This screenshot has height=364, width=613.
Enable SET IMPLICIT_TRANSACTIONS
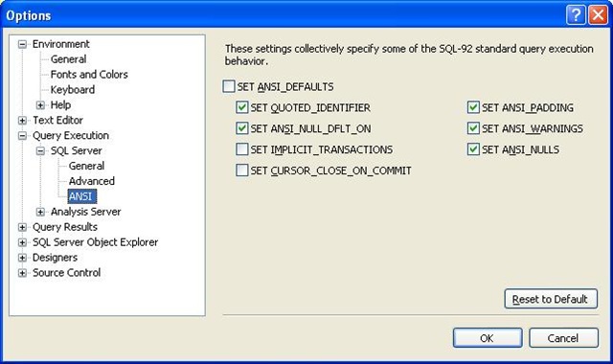click(242, 149)
